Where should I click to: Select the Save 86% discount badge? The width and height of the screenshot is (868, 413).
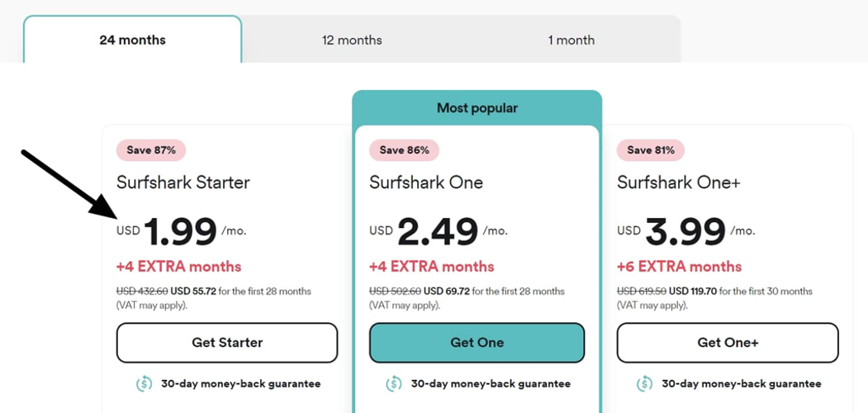click(x=404, y=150)
